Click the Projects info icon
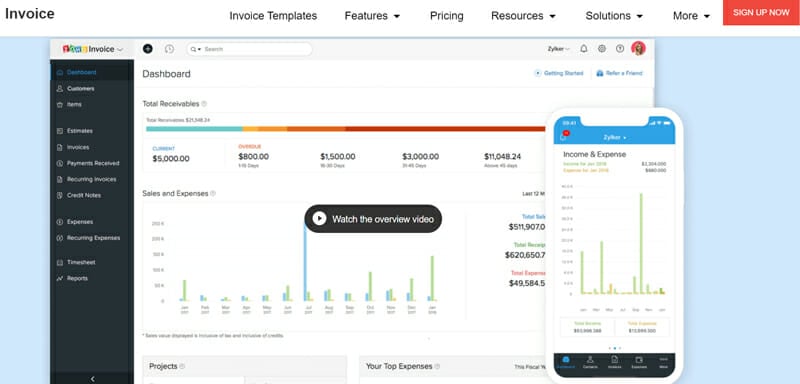 point(182,366)
